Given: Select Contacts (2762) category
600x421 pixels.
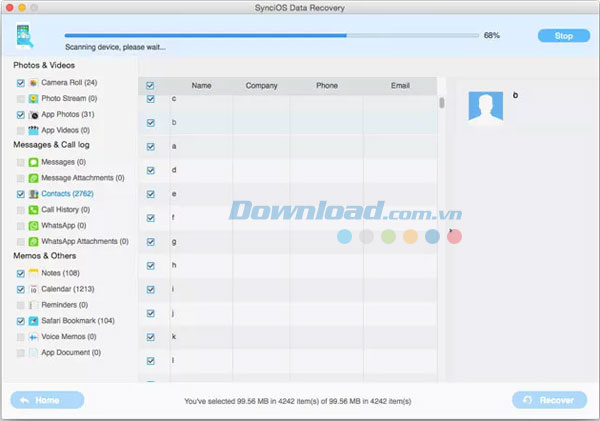Looking at the screenshot, I should click(67, 194).
